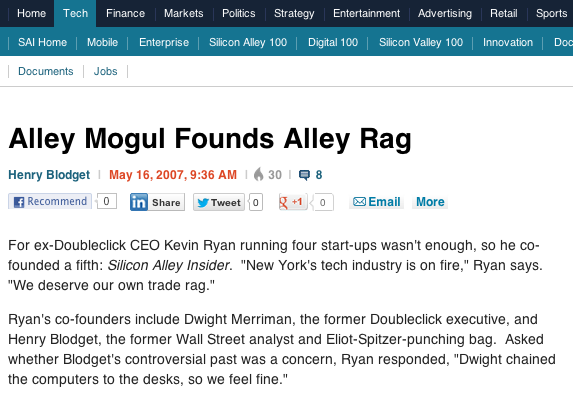This screenshot has height=411, width=573.
Task: Open the More sharing options
Action: pos(430,202)
